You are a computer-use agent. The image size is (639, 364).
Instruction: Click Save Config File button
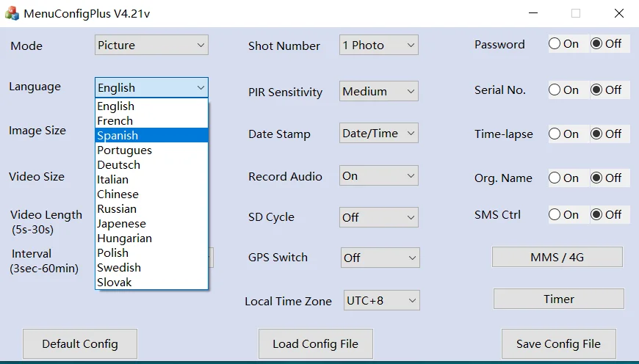(x=558, y=343)
